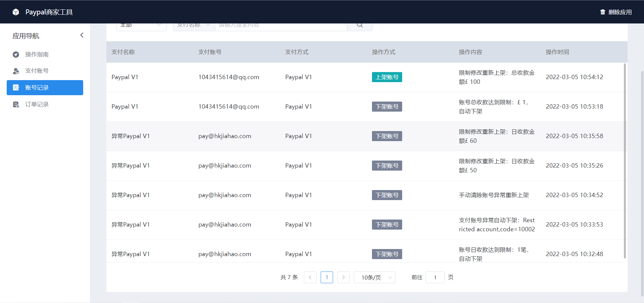644x303 pixels.
Task: Collapse the 应用导航 sidebar chevron
Action: click(82, 35)
